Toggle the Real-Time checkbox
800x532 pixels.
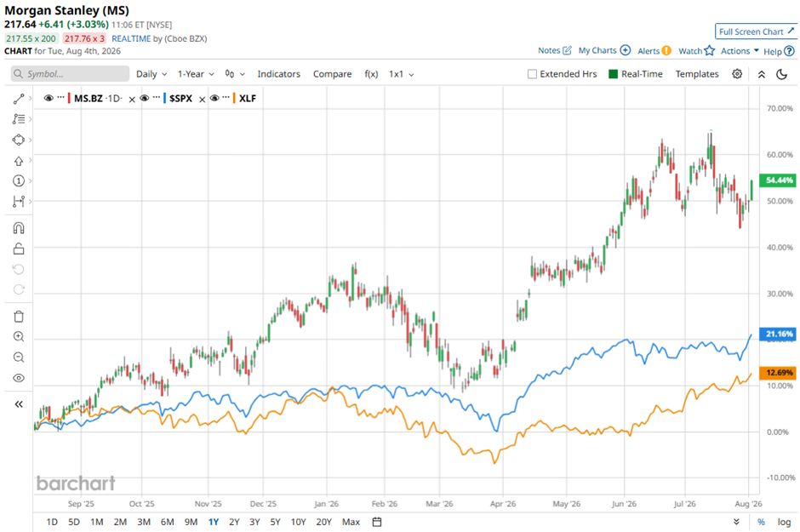[x=614, y=74]
